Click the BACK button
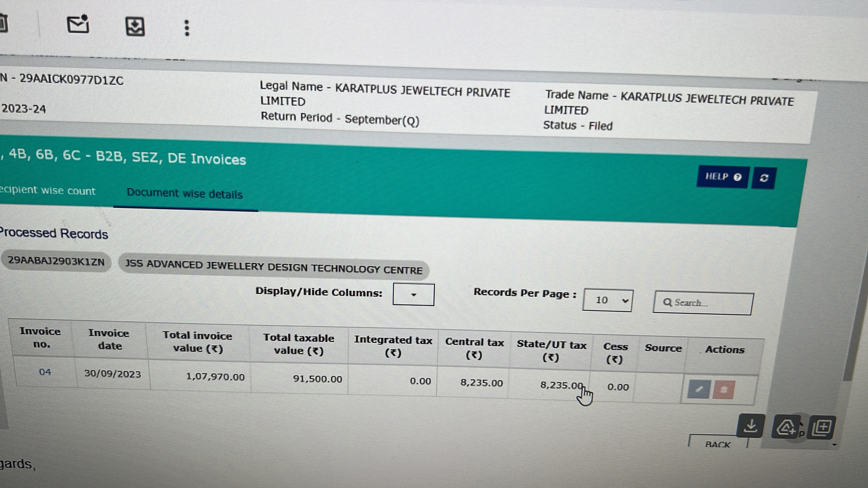The image size is (868, 488). [x=718, y=444]
